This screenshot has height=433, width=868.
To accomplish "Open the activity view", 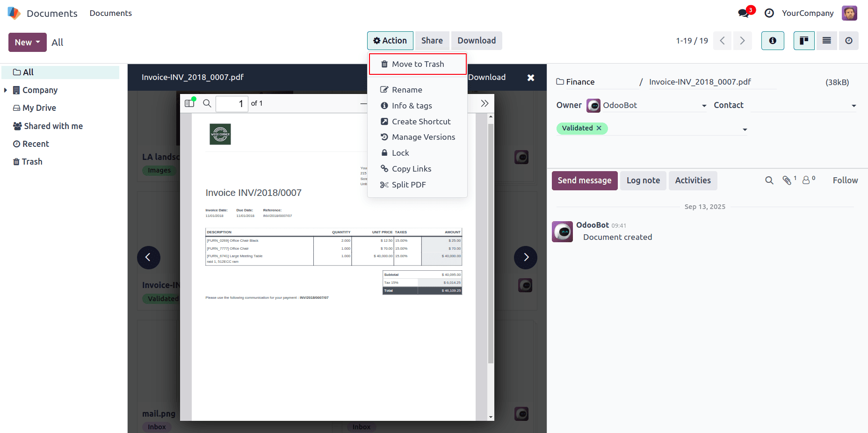I will pyautogui.click(x=849, y=41).
